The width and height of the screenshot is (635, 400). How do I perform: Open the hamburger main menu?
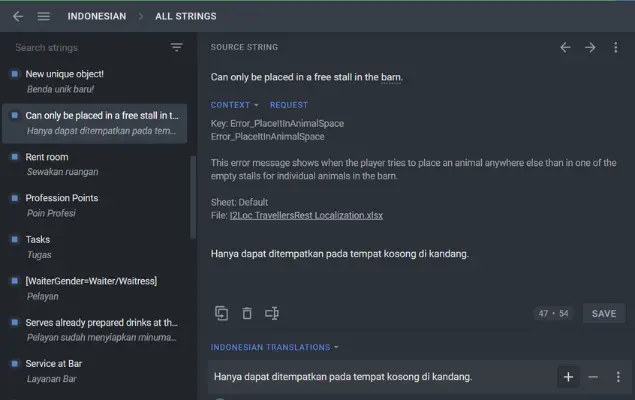click(44, 16)
